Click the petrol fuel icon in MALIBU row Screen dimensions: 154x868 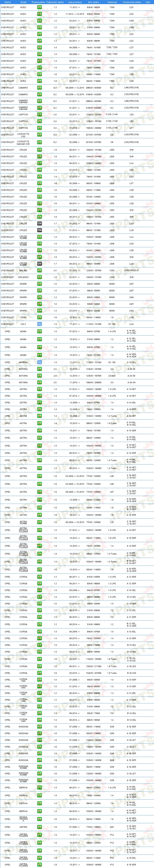click(39, 271)
